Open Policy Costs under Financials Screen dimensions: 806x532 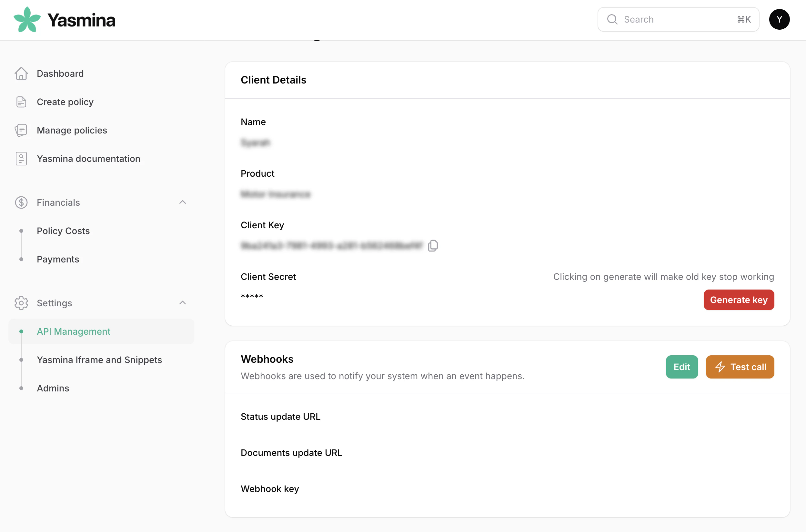coord(63,231)
